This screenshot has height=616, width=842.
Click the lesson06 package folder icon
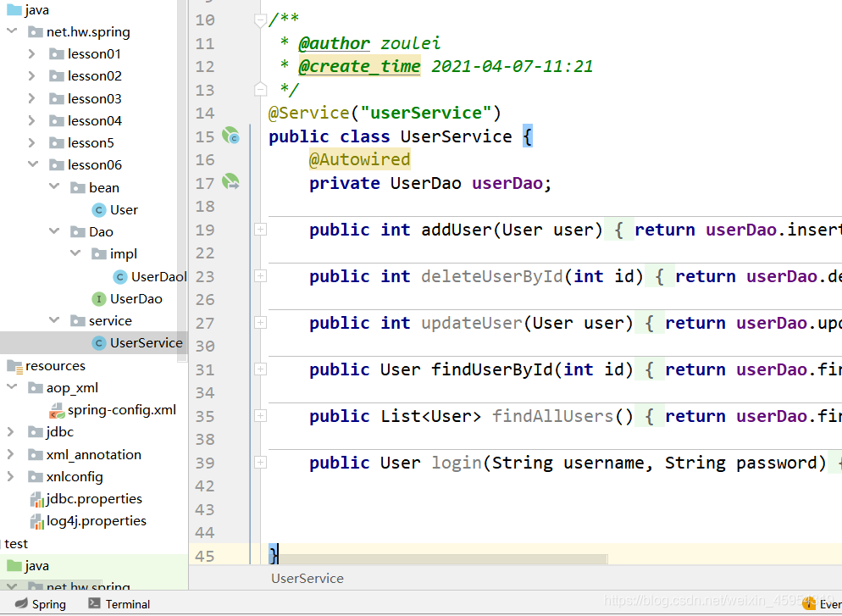coord(57,165)
